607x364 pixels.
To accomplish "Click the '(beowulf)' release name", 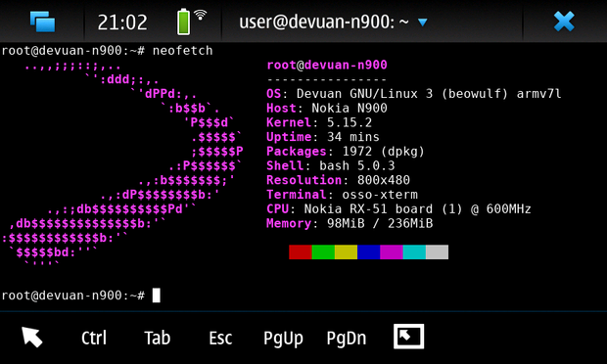I will [x=475, y=94].
